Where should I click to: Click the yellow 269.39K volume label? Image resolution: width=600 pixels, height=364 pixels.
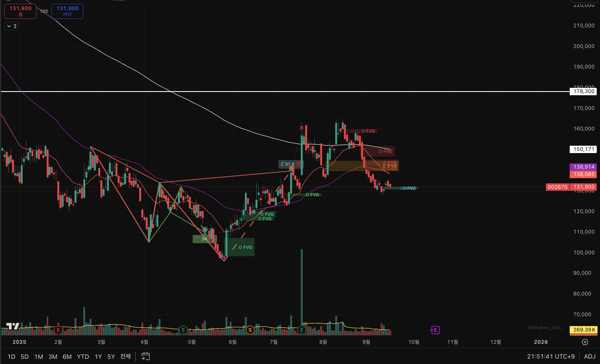point(584,330)
